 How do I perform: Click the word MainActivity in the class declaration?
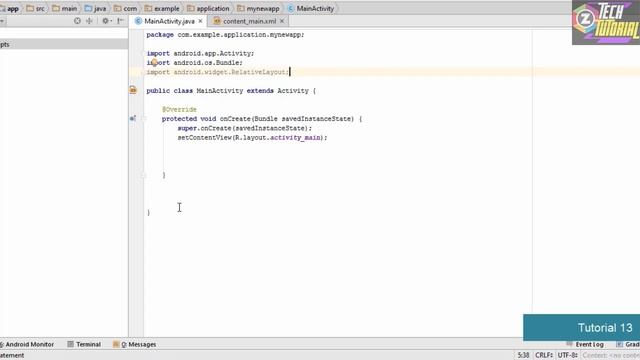point(220,91)
